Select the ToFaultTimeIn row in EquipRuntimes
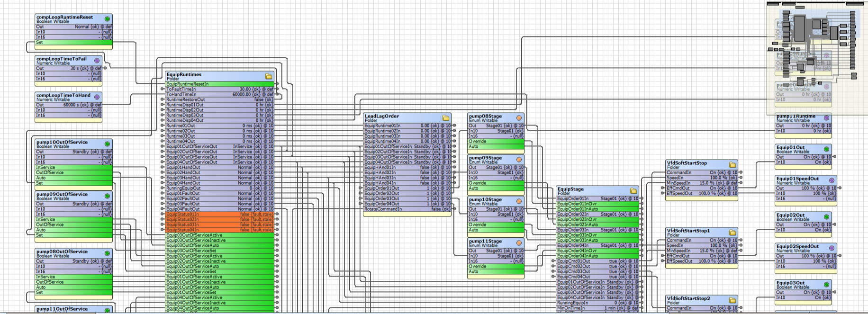The height and width of the screenshot is (314, 868). (x=220, y=89)
